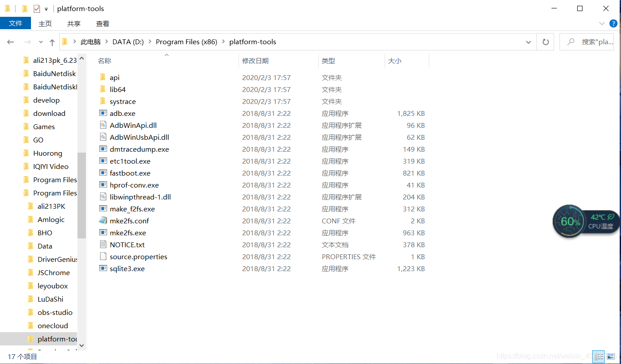Open the 主页 ribbon tab
This screenshot has height=364, width=621.
[x=45, y=23]
